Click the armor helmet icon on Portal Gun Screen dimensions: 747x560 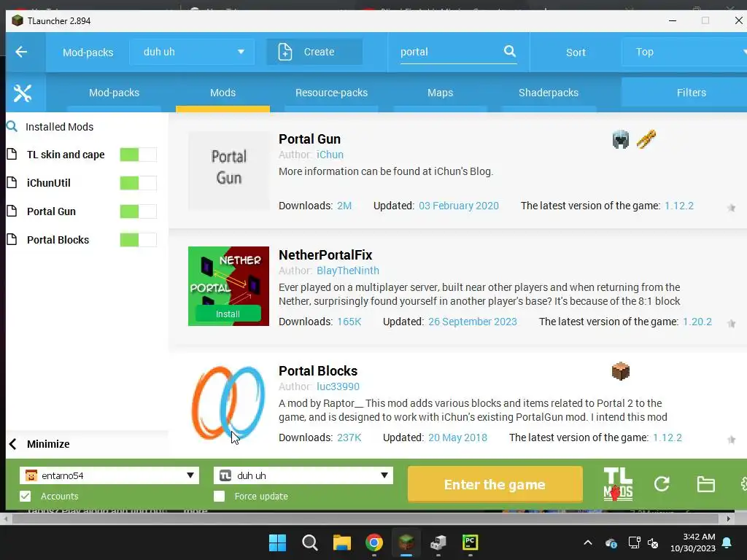(620, 139)
